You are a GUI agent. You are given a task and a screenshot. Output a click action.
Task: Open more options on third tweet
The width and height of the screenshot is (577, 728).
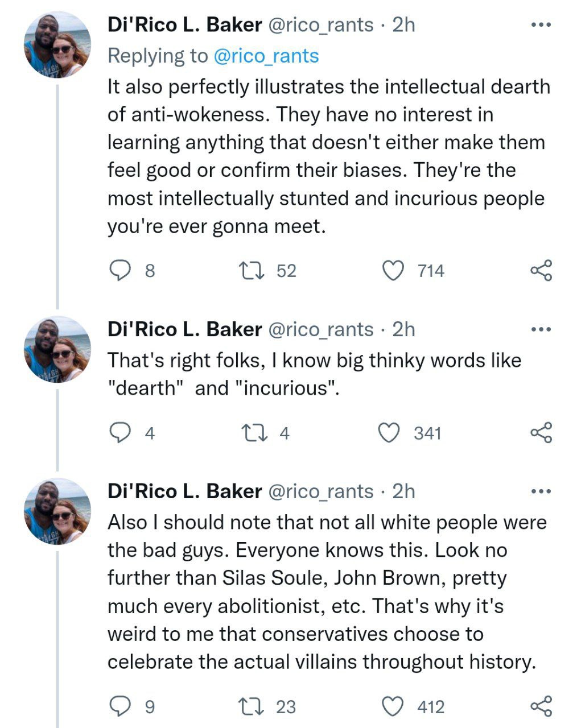coord(541,491)
